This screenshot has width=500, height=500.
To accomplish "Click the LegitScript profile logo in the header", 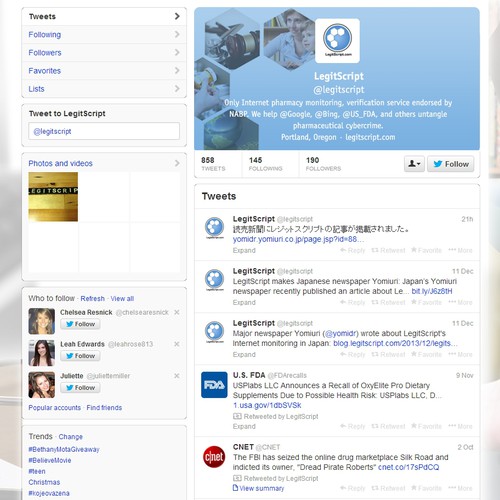I will click(337, 41).
